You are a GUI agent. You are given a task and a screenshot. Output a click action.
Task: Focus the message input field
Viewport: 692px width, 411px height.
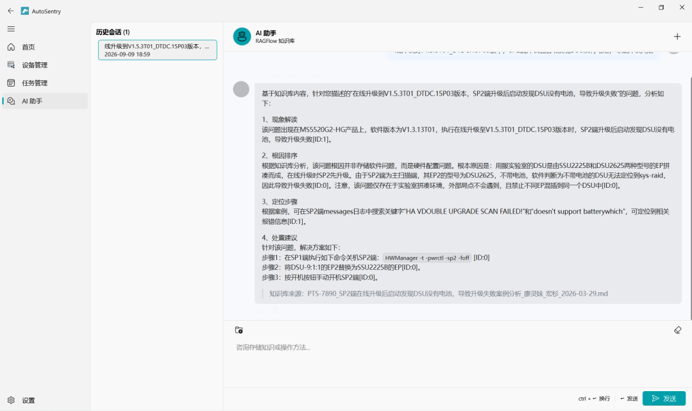(x=457, y=360)
